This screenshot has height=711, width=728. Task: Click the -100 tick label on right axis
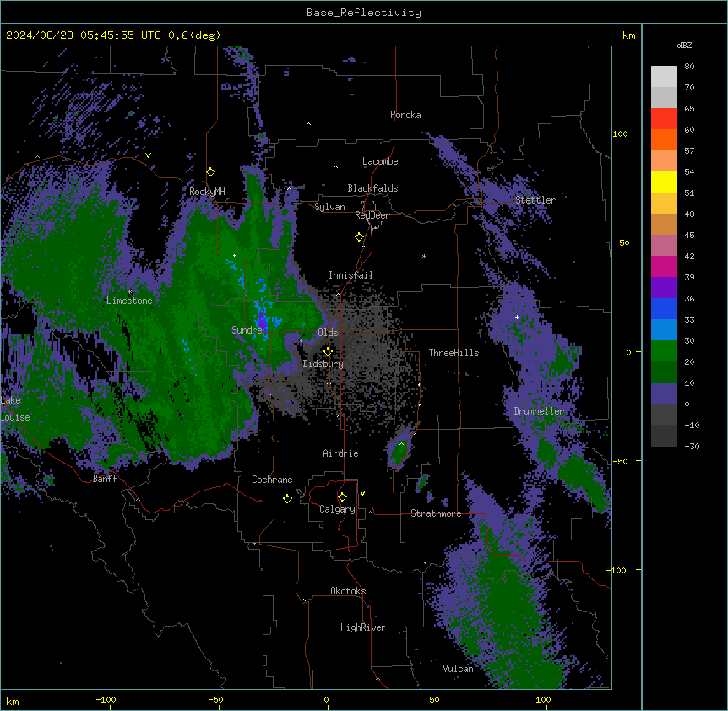(617, 570)
